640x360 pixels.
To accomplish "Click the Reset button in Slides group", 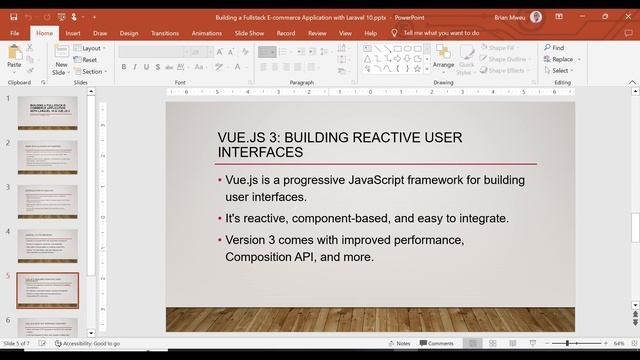I will tap(85, 60).
